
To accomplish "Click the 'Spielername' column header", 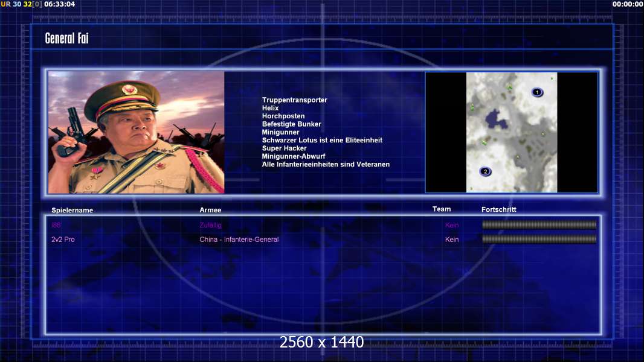I will [x=72, y=211].
